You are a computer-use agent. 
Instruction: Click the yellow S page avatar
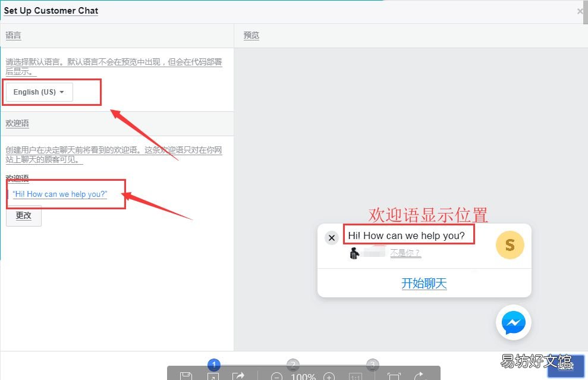[x=510, y=246]
